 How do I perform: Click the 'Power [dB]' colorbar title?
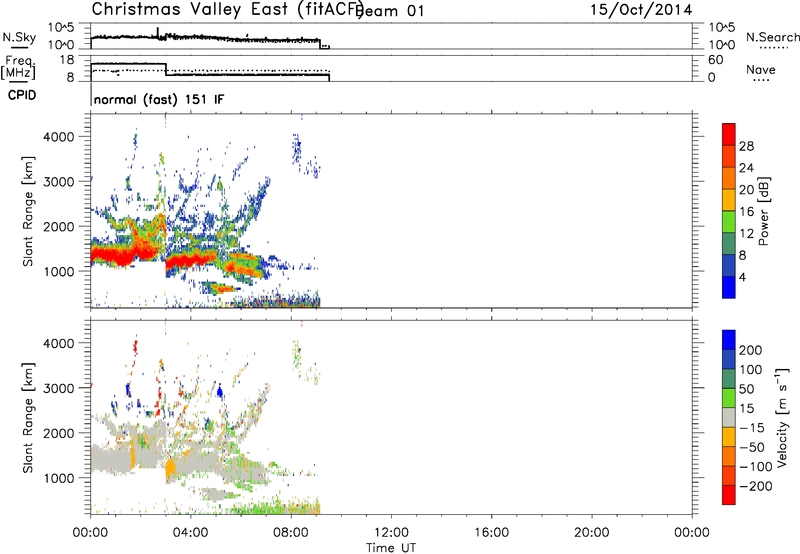764,211
